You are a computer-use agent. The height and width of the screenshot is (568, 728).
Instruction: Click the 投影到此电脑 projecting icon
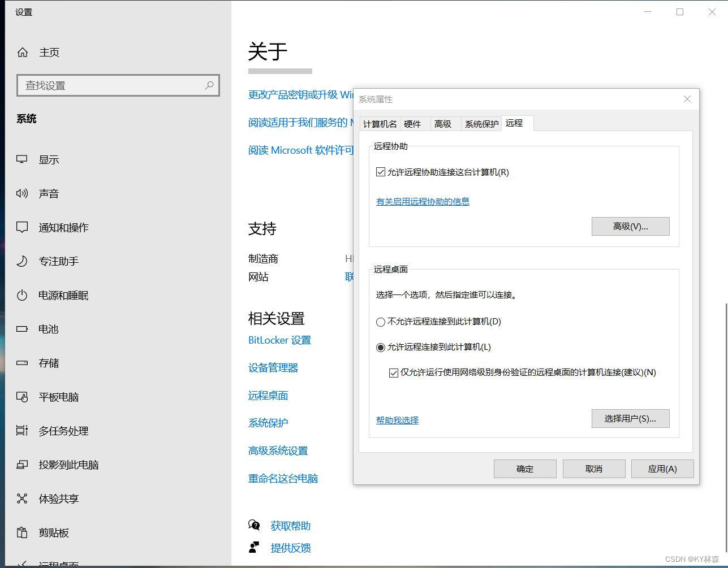22,465
